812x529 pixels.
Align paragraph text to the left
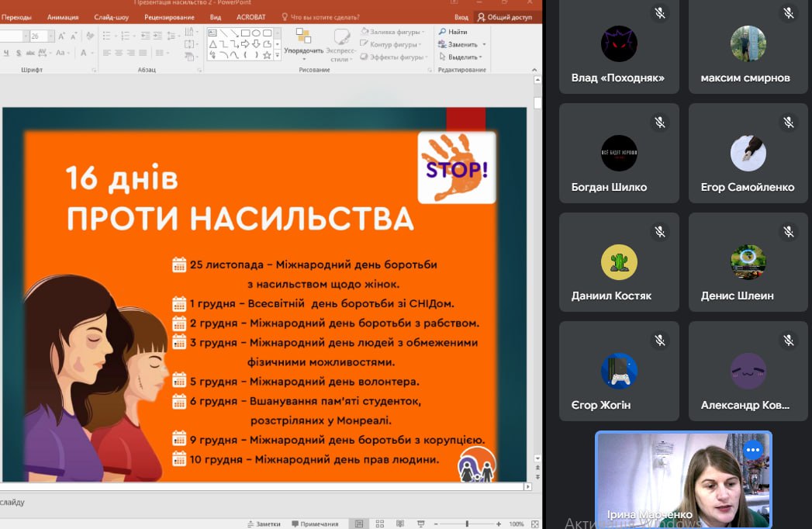(107, 53)
